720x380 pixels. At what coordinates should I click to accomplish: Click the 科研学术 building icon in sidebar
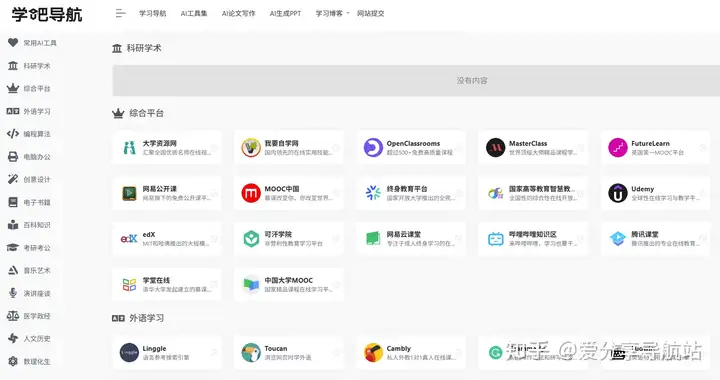click(x=13, y=66)
